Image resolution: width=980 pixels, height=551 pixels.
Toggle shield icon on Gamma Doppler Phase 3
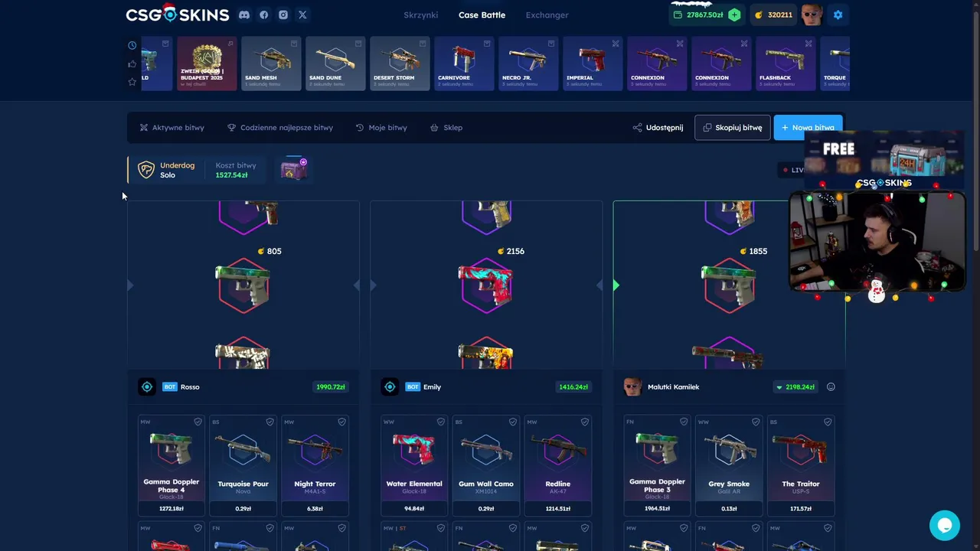[x=684, y=422]
